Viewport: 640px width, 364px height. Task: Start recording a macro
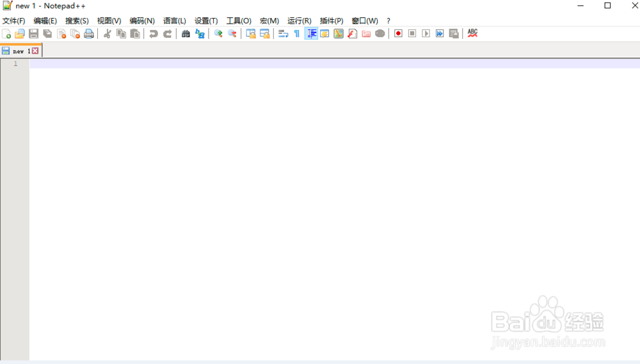[398, 34]
